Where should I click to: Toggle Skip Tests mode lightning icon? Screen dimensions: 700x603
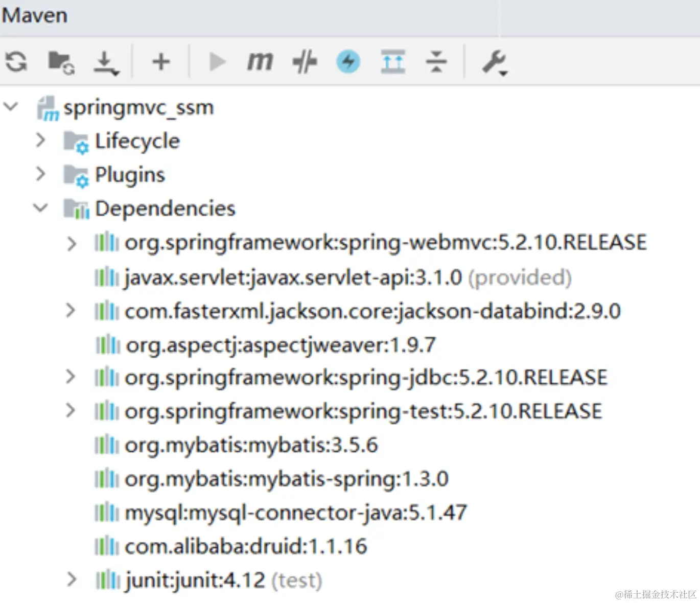(348, 62)
